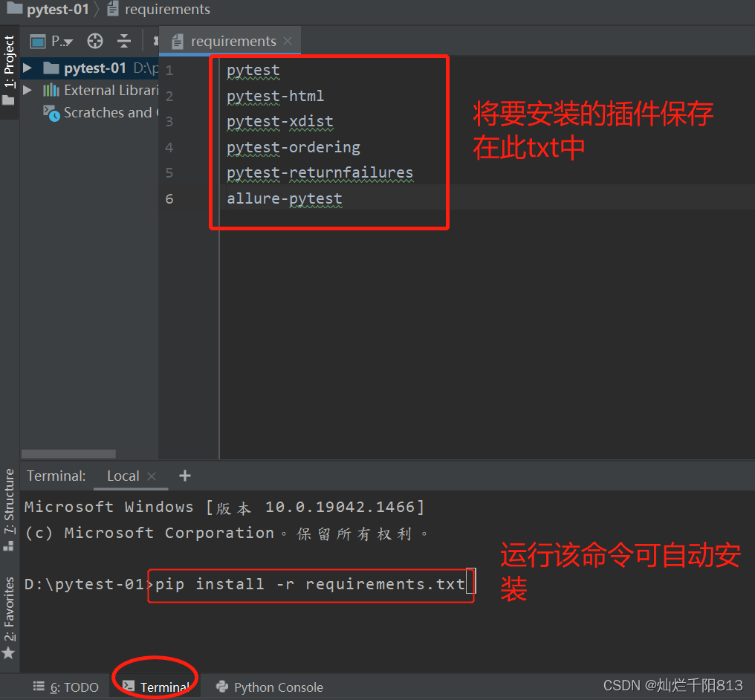
Task: Expand External Libraries node
Action: [x=27, y=90]
